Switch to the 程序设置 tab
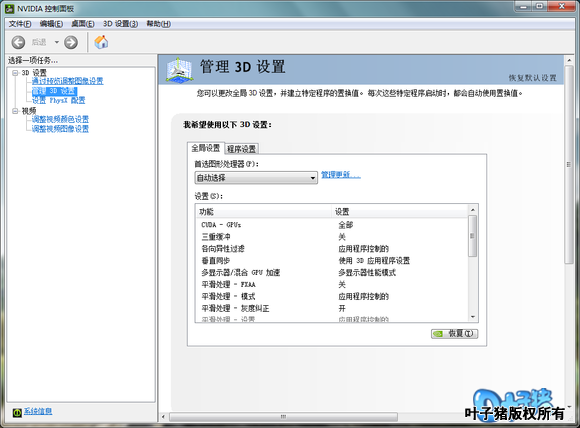 coord(242,149)
